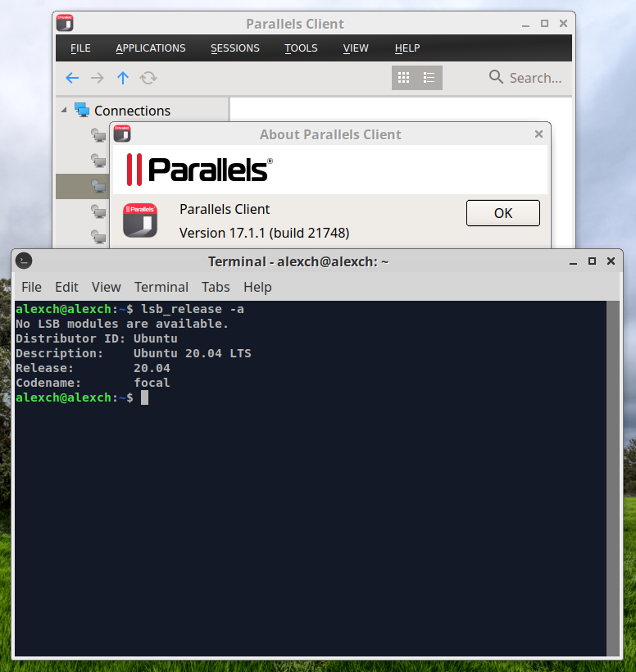The width and height of the screenshot is (636, 672).
Task: Open the FILE menu in Parallels Client
Action: click(x=80, y=48)
